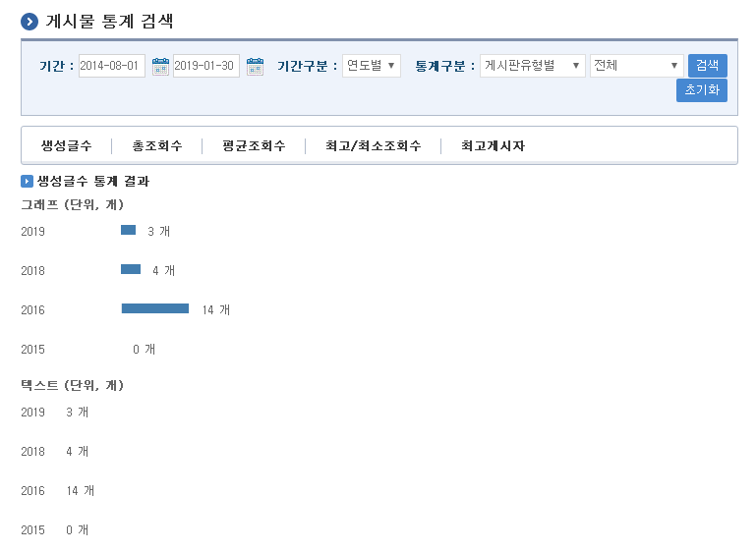Click the 2016 bar in the graph
This screenshot has width=756, height=552.
[154, 308]
